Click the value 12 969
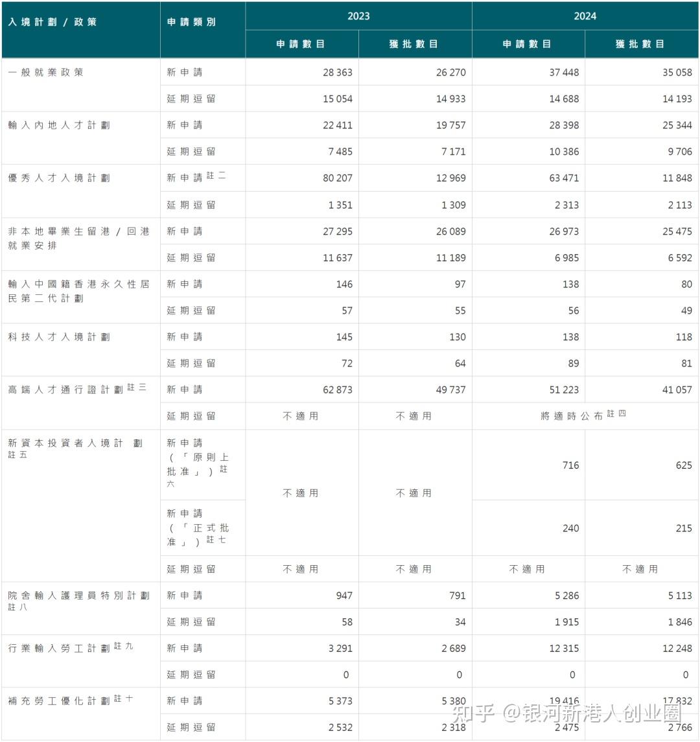This screenshot has height=742, width=700. (450, 178)
